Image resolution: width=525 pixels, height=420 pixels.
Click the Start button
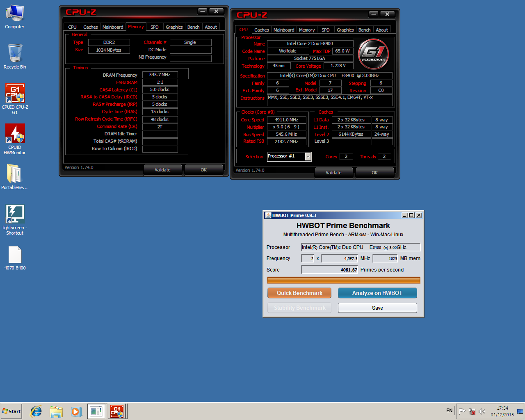pos(11,411)
